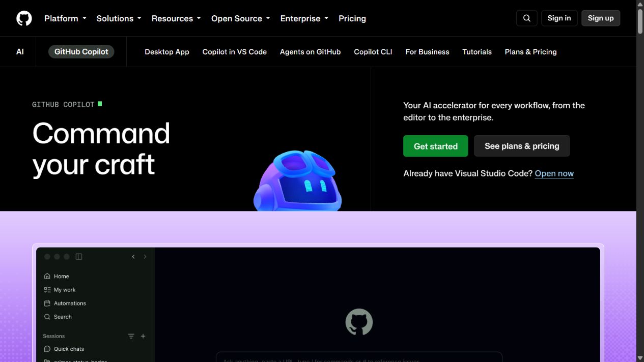The height and width of the screenshot is (362, 644).
Task: Go to the Desktop App tab
Action: coord(167,52)
